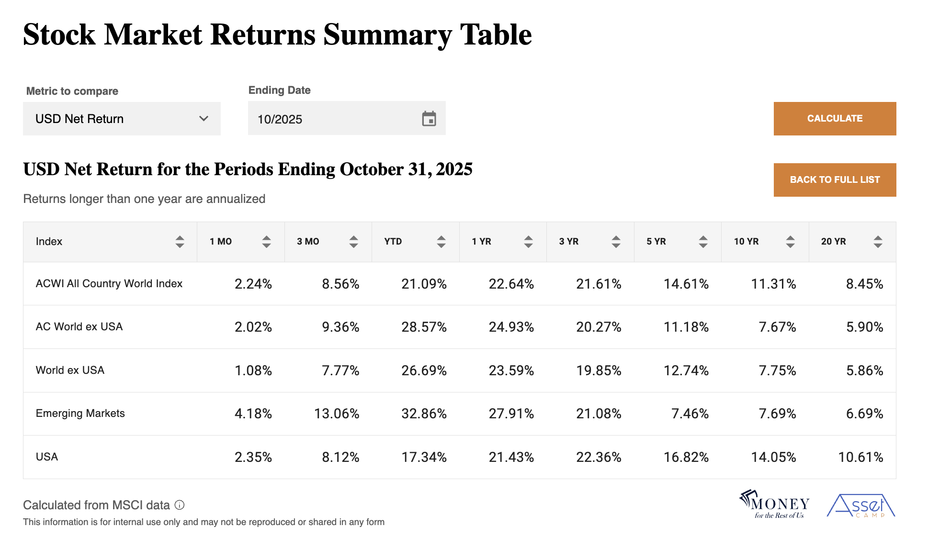Open the Money for the Rest of Us logo

click(x=774, y=505)
